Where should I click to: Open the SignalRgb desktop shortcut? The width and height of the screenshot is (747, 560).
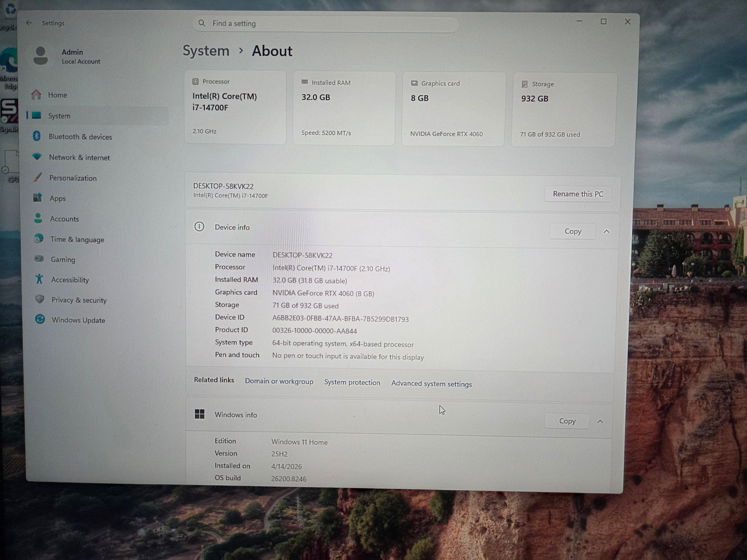[x=9, y=115]
